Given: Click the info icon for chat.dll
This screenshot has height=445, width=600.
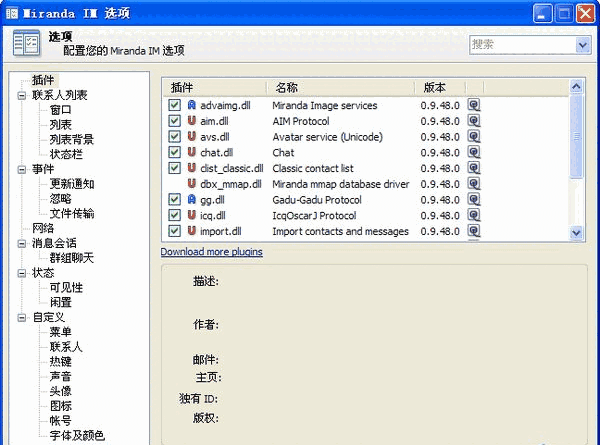Looking at the screenshot, I should (474, 152).
